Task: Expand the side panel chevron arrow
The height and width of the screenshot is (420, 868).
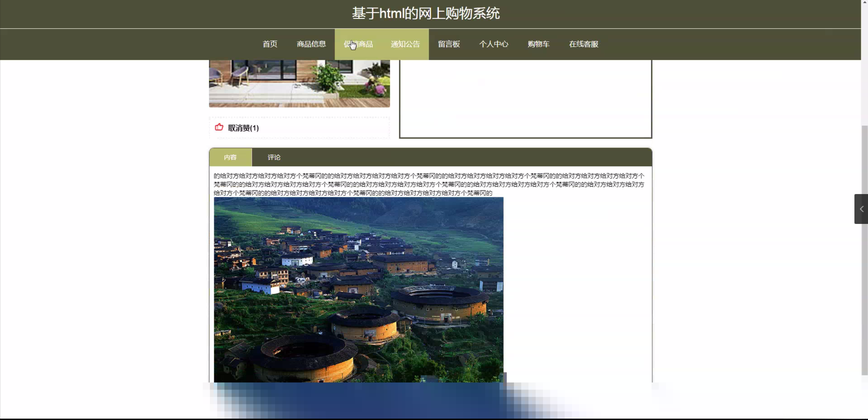Action: tap(861, 209)
